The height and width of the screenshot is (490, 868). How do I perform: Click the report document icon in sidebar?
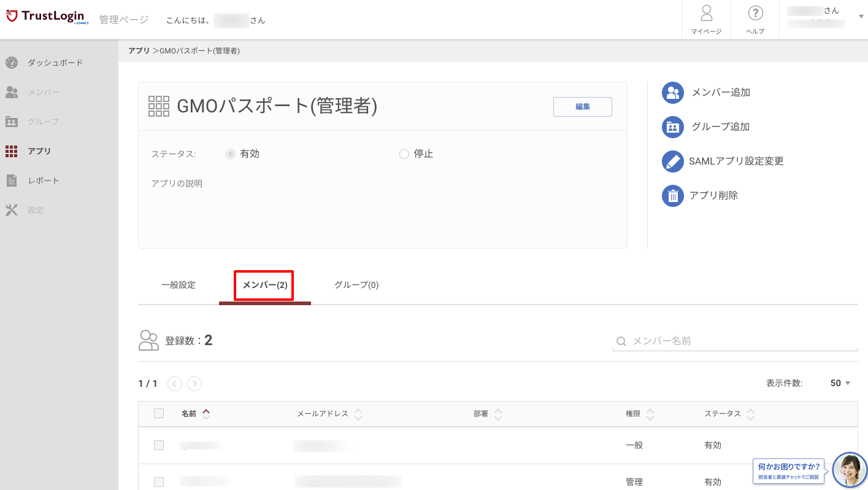point(12,181)
